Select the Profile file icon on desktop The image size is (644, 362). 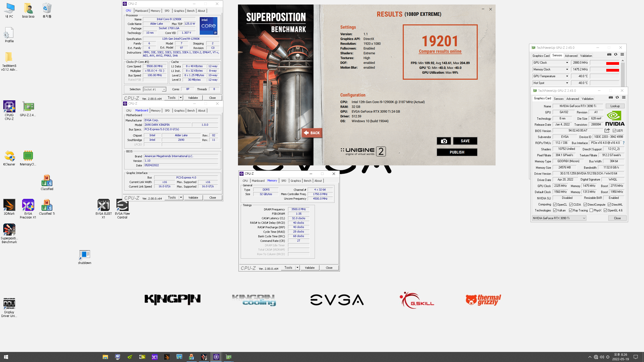point(9,35)
